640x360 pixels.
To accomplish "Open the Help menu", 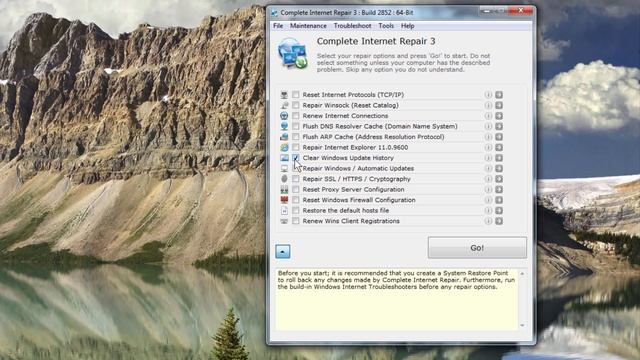I will [x=407, y=26].
